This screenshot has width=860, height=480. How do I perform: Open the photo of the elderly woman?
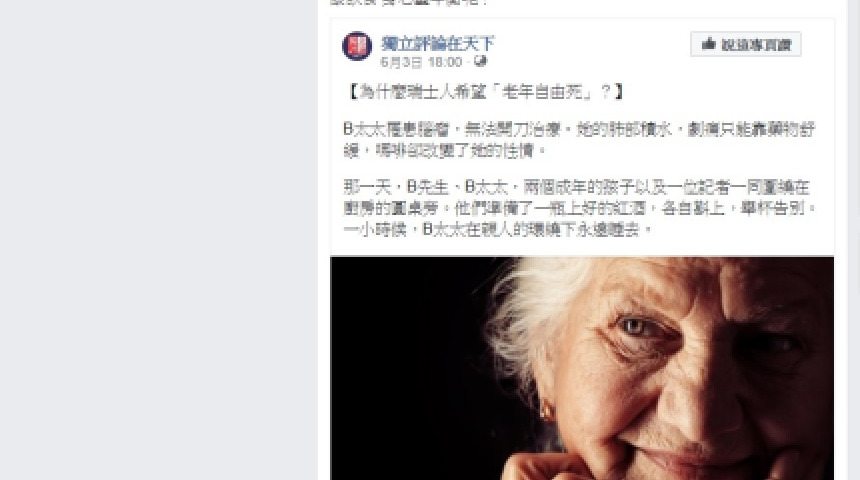pyautogui.click(x=582, y=368)
